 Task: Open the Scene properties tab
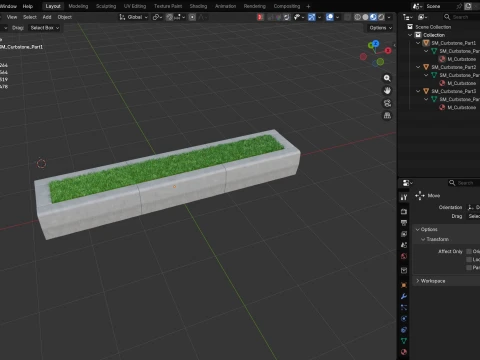pyautogui.click(x=404, y=245)
